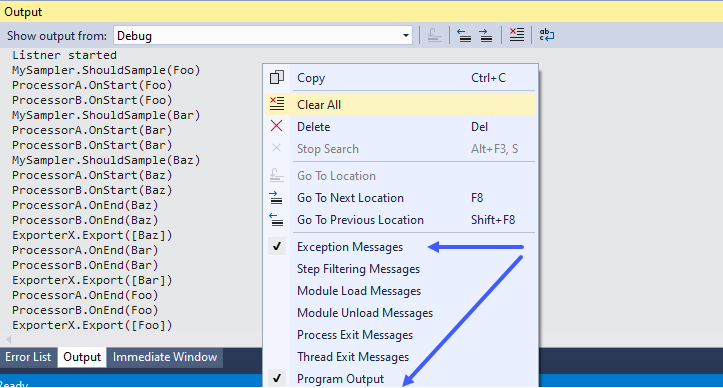Image resolution: width=723 pixels, height=388 pixels.
Task: Select Go To Previous Location entry
Action: (360, 220)
